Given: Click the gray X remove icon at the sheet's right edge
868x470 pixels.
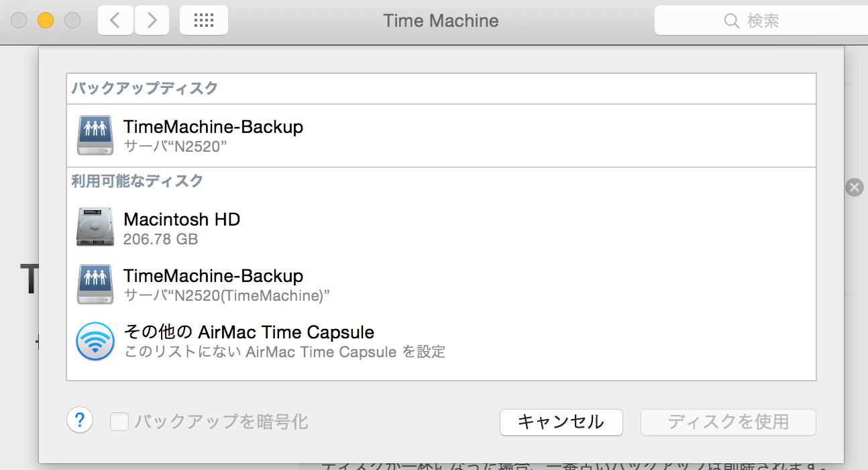Looking at the screenshot, I should point(854,187).
